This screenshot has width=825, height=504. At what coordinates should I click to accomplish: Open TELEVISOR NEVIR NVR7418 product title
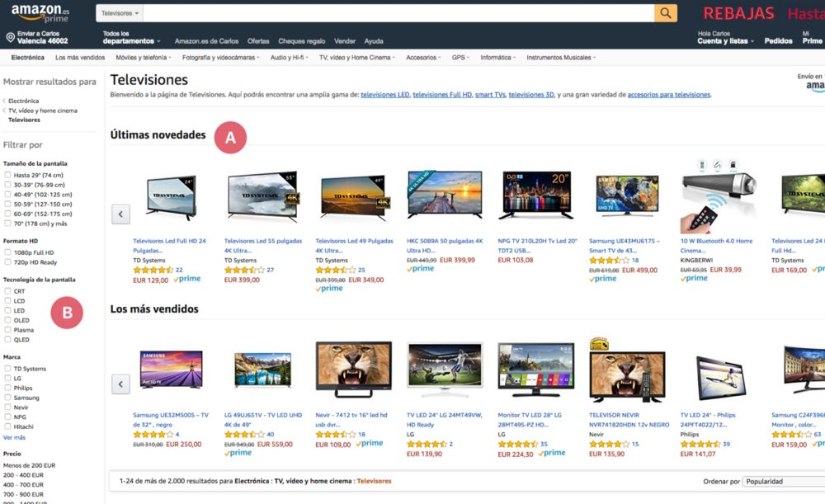(629, 420)
